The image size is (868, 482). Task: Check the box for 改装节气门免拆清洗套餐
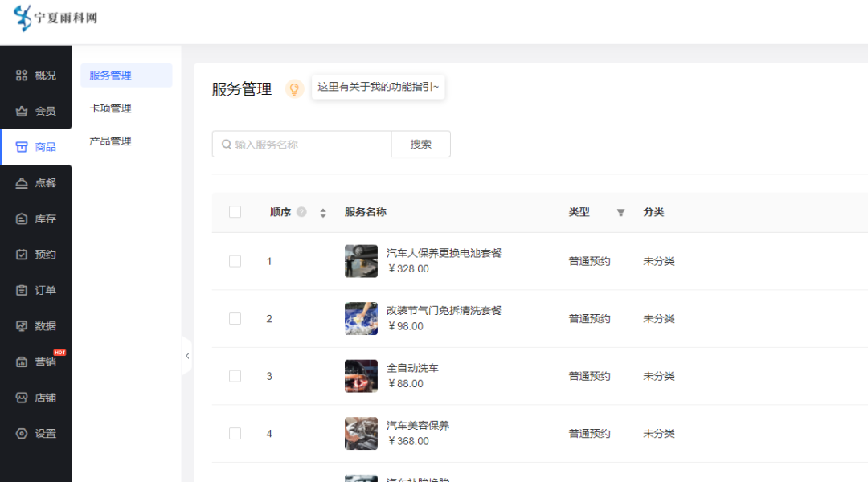pyautogui.click(x=235, y=319)
